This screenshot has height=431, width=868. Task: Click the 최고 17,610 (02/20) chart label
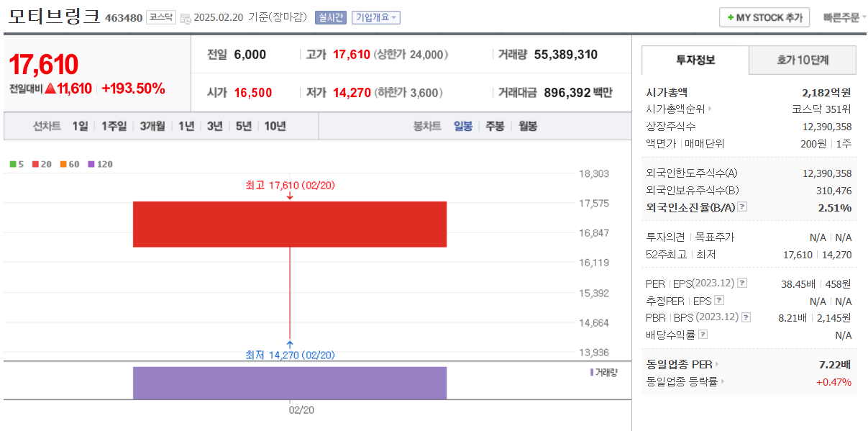290,185
